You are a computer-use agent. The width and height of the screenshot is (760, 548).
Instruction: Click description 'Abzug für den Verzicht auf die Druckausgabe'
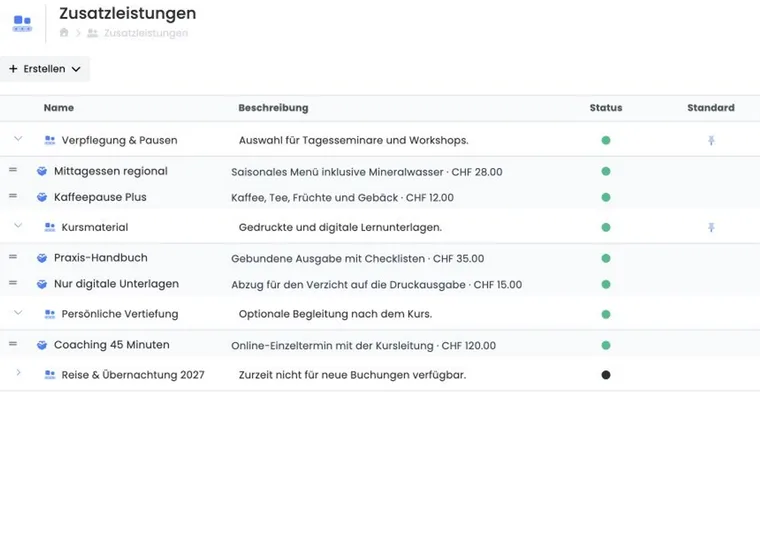pyautogui.click(x=348, y=285)
